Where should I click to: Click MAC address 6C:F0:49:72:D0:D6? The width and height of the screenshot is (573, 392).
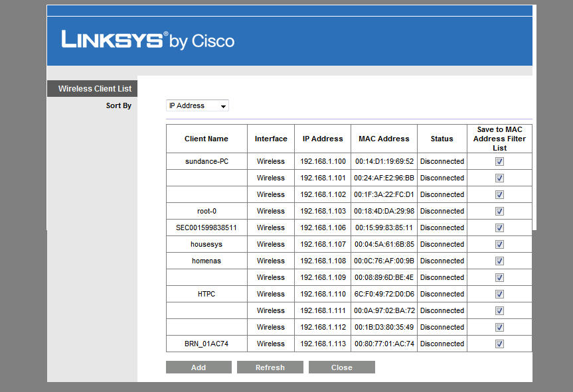384,294
